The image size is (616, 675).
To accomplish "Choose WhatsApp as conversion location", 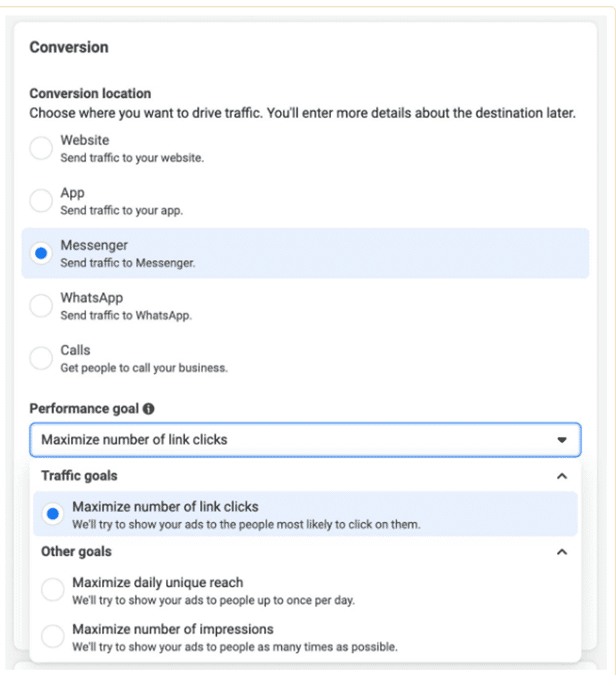I will click(41, 306).
